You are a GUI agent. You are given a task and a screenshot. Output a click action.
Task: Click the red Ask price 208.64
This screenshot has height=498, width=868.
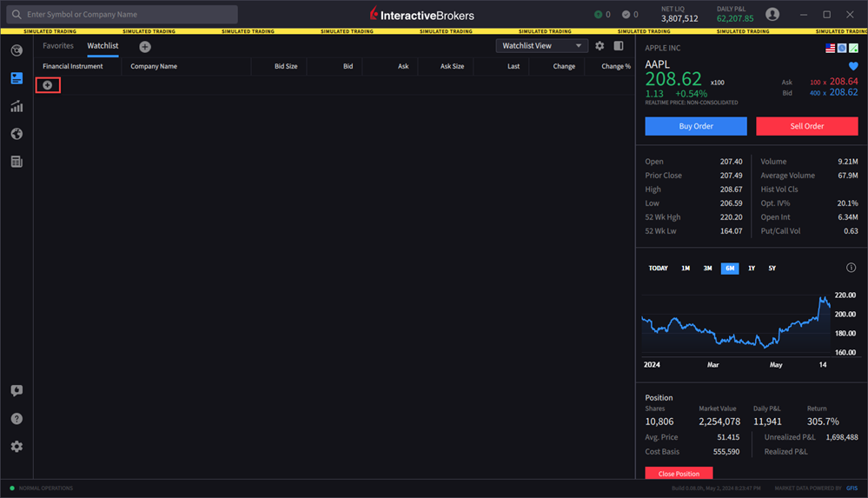click(844, 82)
